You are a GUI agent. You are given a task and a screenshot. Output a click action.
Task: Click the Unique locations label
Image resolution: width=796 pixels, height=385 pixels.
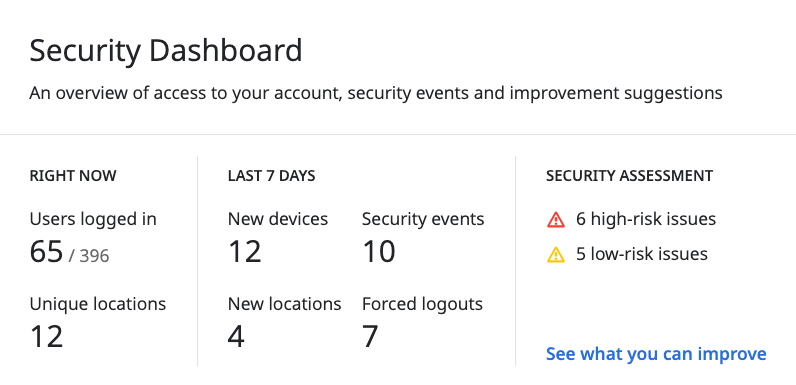point(97,304)
